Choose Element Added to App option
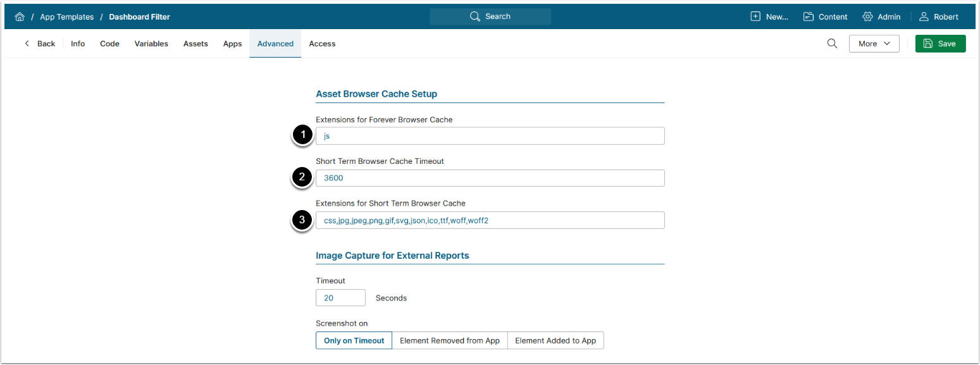980x365 pixels. [555, 340]
